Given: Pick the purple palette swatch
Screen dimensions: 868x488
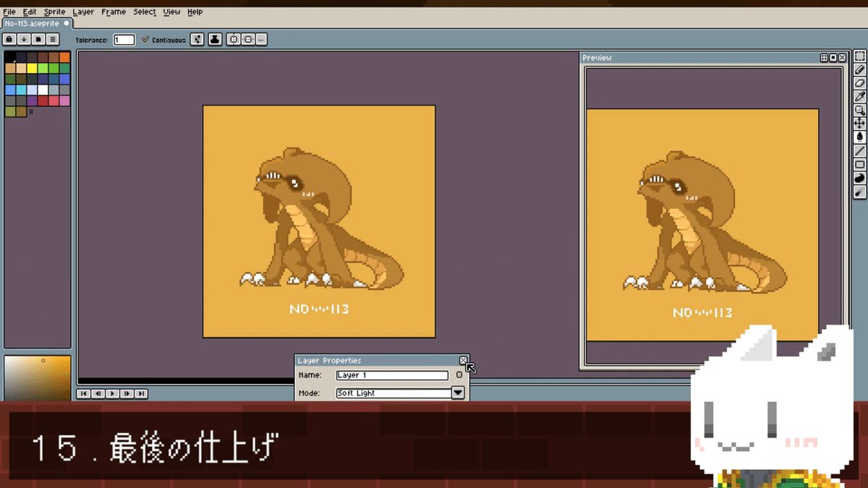Looking at the screenshot, I should (32, 100).
